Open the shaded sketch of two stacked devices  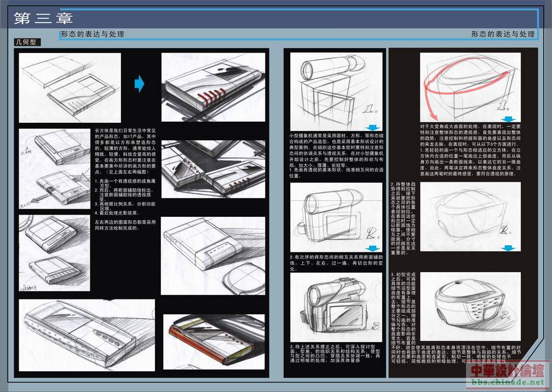[54, 253]
